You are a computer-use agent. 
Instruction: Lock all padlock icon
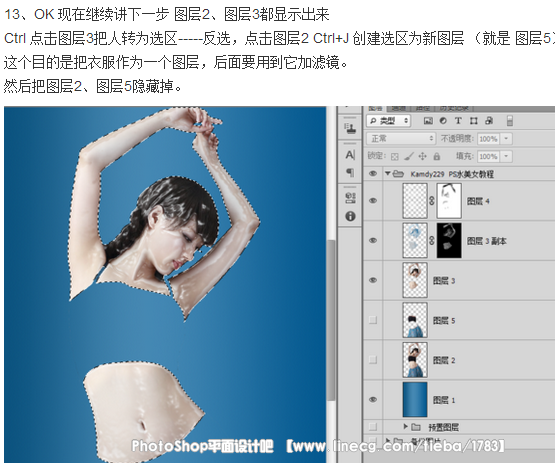[437, 156]
